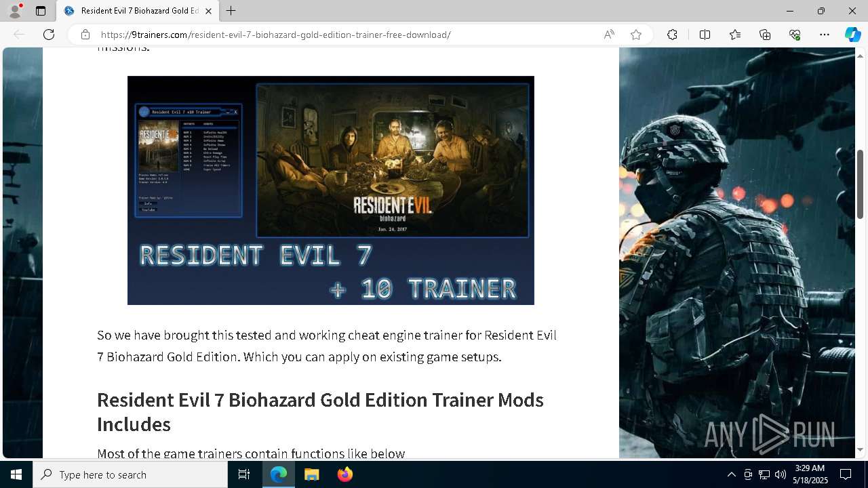Open the Copilot sidebar
Screen dimensions: 868x488
pyautogui.click(x=852, y=35)
